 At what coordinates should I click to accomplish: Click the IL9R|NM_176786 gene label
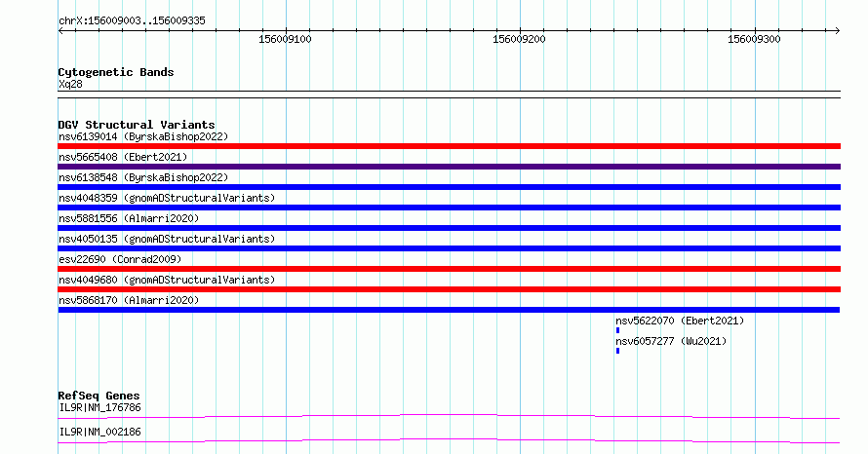coord(99,407)
